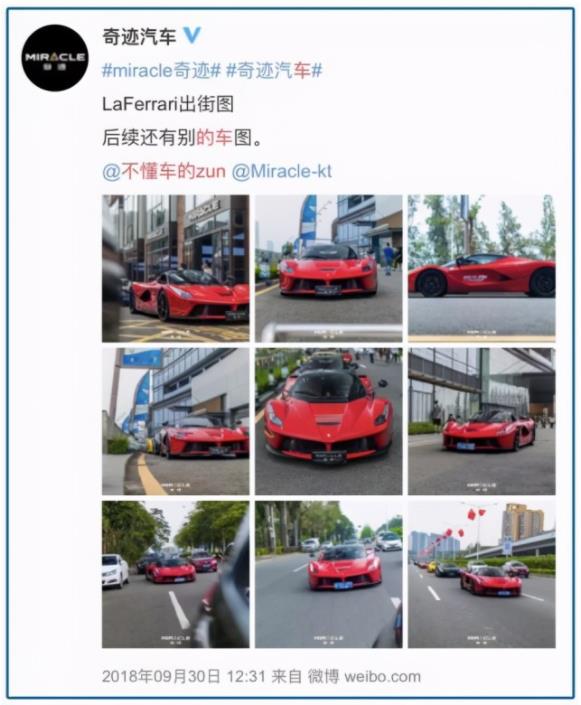Viewport: 581px width, 705px height.
Task: Click the post timestamp 2018年09月30日 12:31
Action: (x=183, y=676)
